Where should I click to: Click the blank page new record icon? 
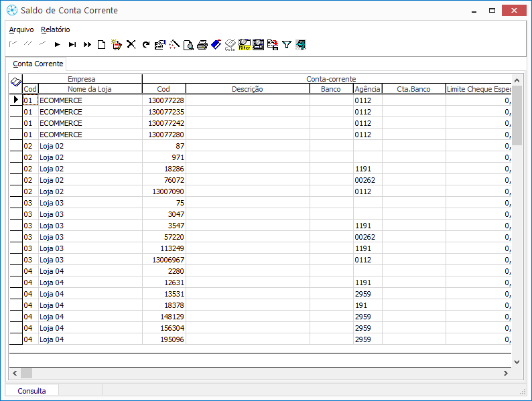[x=102, y=45]
